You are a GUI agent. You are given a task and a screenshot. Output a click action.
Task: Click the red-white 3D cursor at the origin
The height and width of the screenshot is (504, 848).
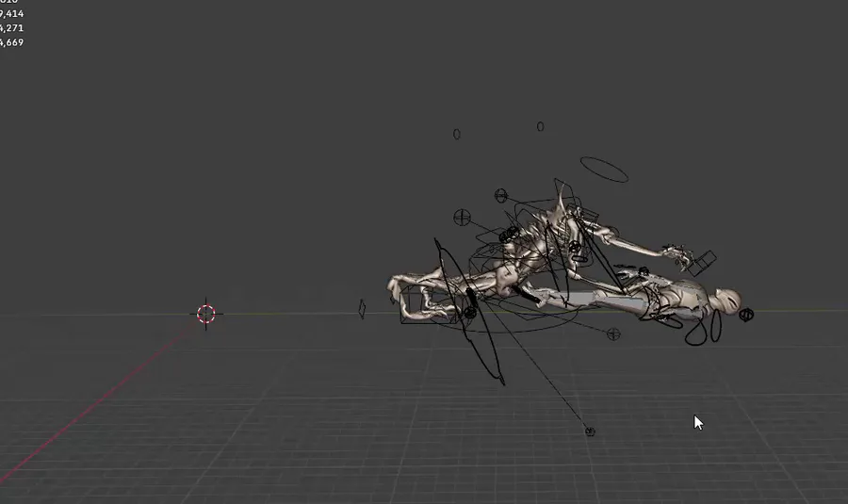(x=206, y=314)
